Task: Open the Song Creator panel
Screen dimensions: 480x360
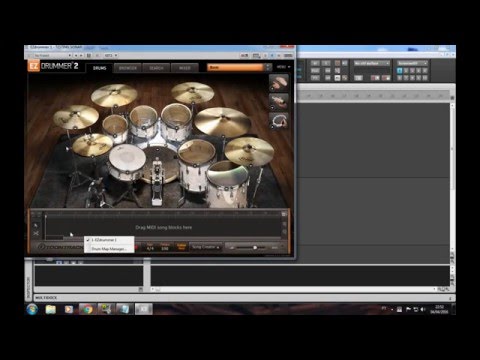Action: pyautogui.click(x=206, y=247)
